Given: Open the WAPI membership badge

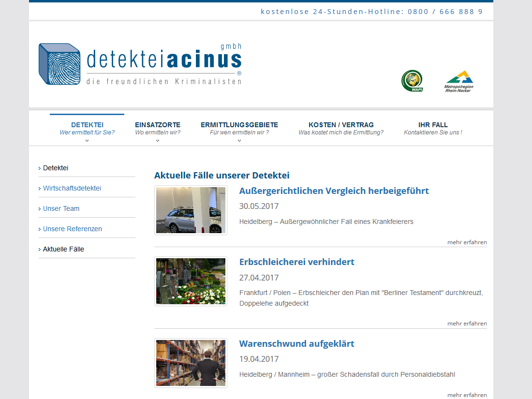Looking at the screenshot, I should point(412,81).
